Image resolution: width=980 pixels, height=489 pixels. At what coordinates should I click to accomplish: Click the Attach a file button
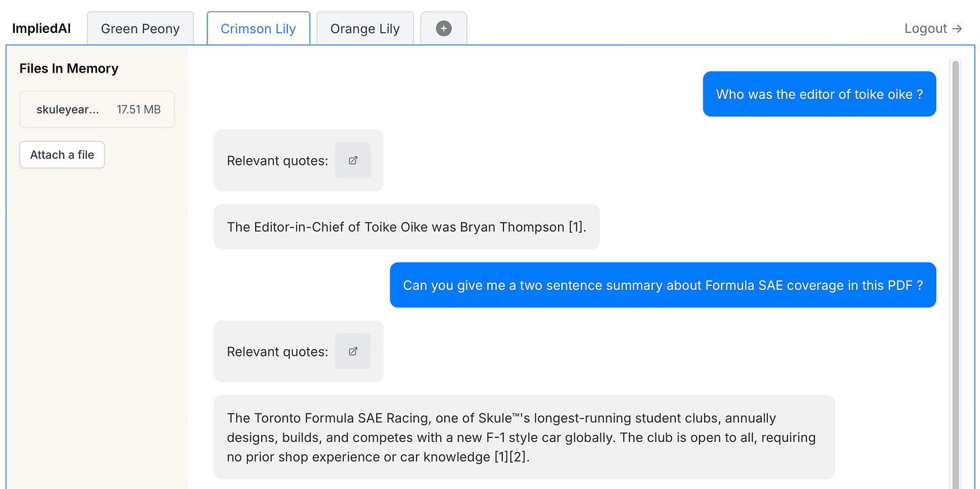[62, 155]
